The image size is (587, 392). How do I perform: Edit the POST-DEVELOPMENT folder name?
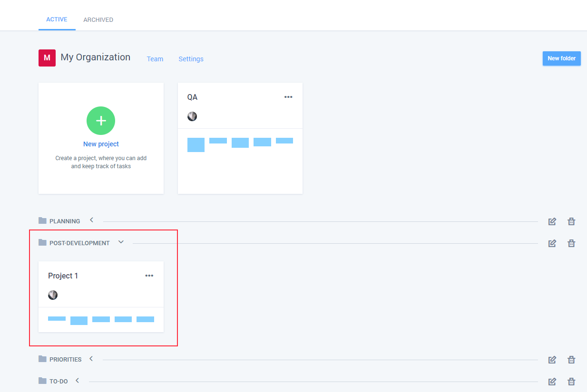(x=552, y=243)
